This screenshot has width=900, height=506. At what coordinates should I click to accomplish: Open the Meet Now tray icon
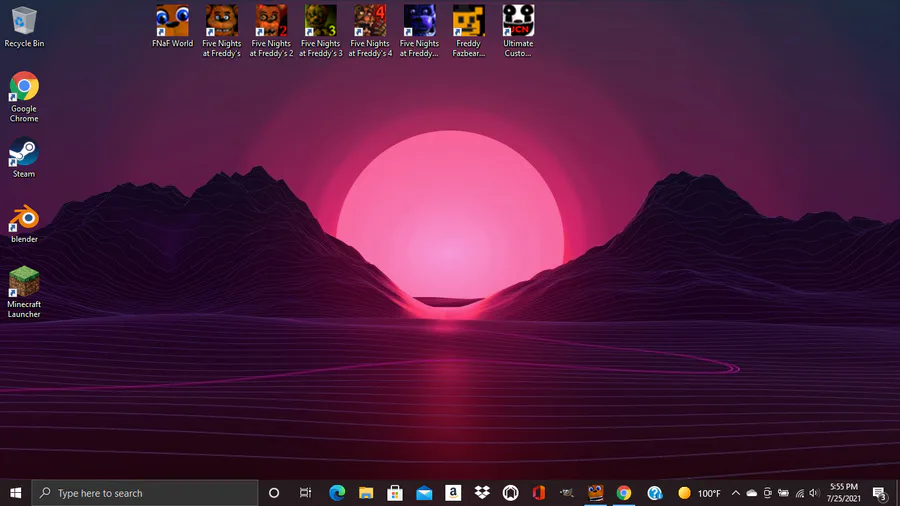[767, 493]
